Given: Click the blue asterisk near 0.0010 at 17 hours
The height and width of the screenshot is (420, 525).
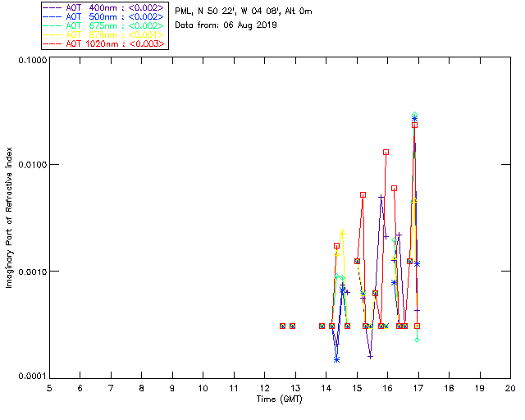Looking at the screenshot, I should coord(417,264).
